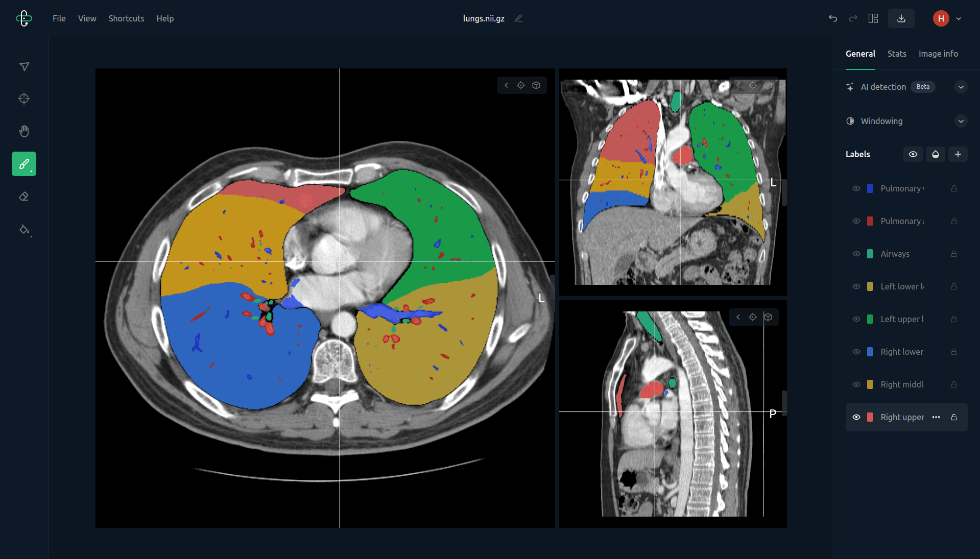This screenshot has width=980, height=559.
Task: Expand the Windowing section
Action: tap(961, 121)
